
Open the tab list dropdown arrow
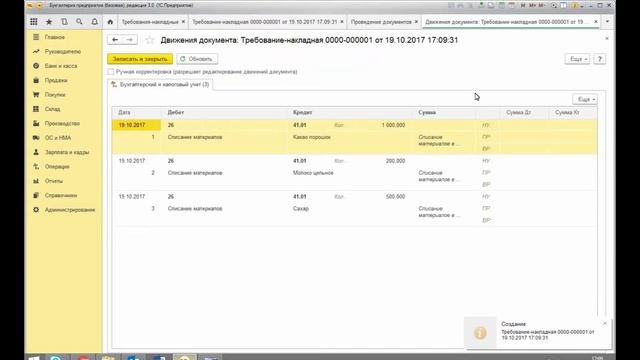[607, 22]
